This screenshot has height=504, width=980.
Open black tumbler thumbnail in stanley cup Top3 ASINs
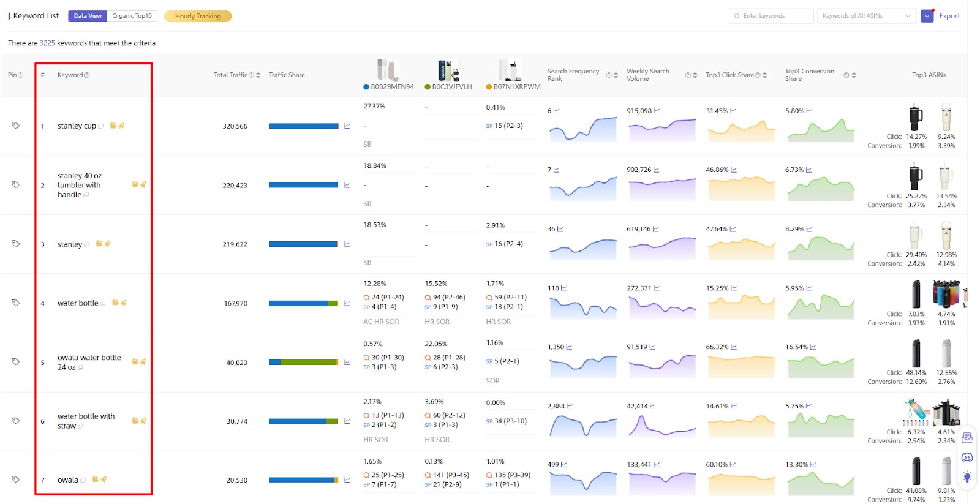click(916, 118)
